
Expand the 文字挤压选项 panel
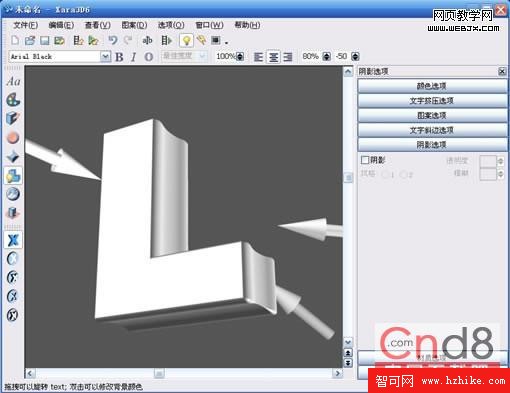pos(432,101)
